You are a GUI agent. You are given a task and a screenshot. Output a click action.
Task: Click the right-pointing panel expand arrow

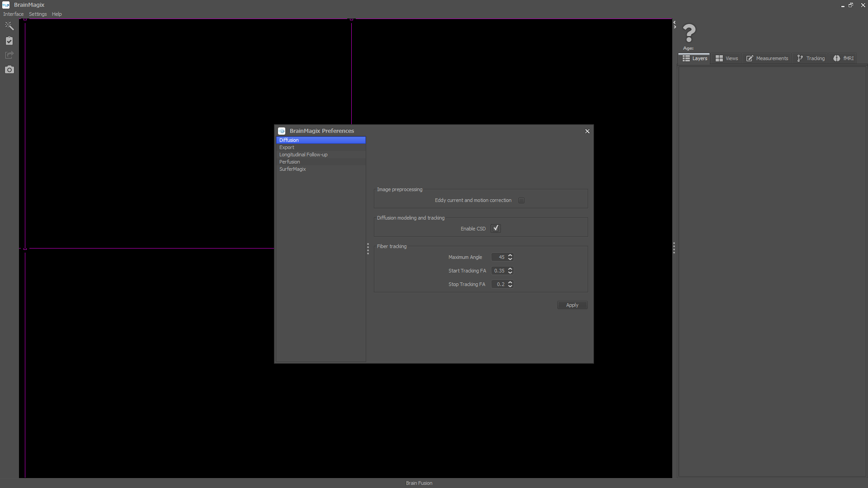point(675,27)
